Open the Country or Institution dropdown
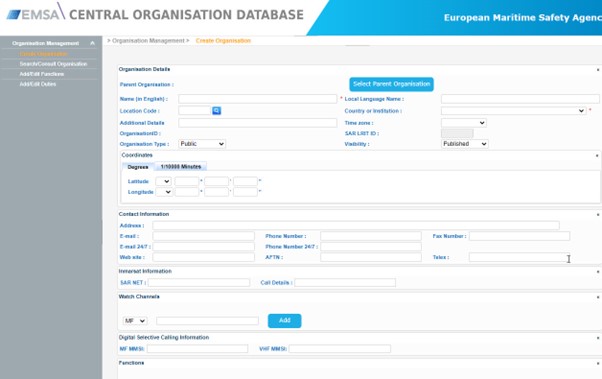The image size is (602, 379). (514, 111)
